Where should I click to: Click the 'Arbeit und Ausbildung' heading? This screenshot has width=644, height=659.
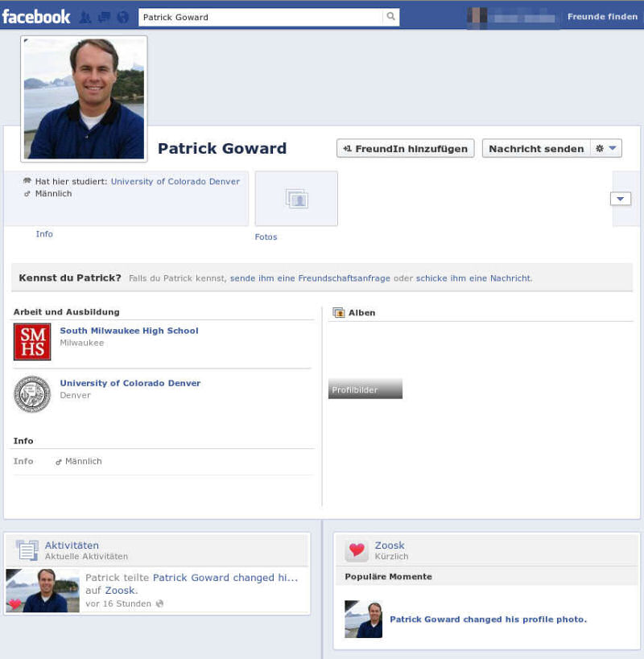[67, 312]
